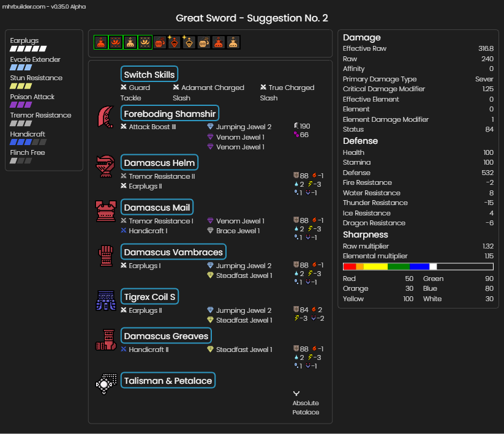
Task: Enable the red Mega Demondrug potion buff
Action: [x=174, y=42]
